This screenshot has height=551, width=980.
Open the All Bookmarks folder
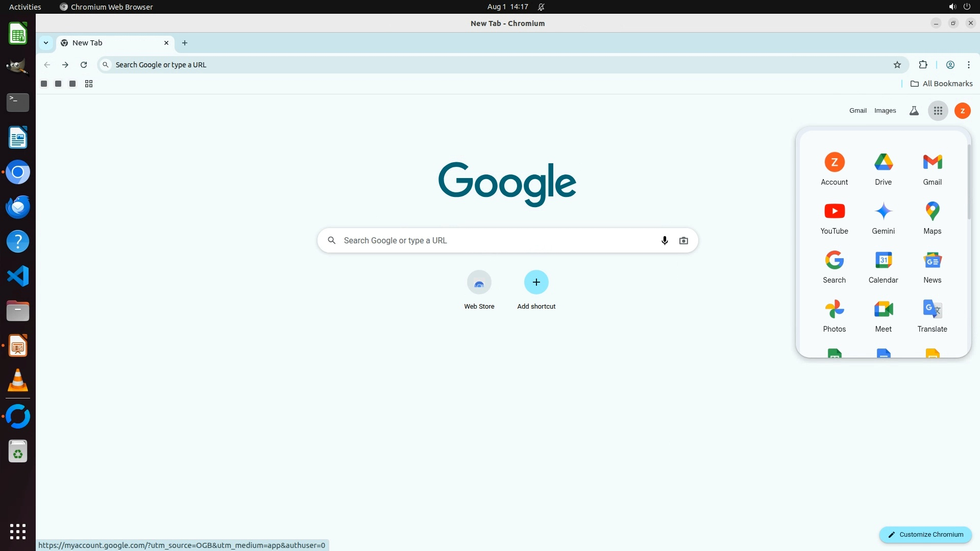pyautogui.click(x=941, y=84)
